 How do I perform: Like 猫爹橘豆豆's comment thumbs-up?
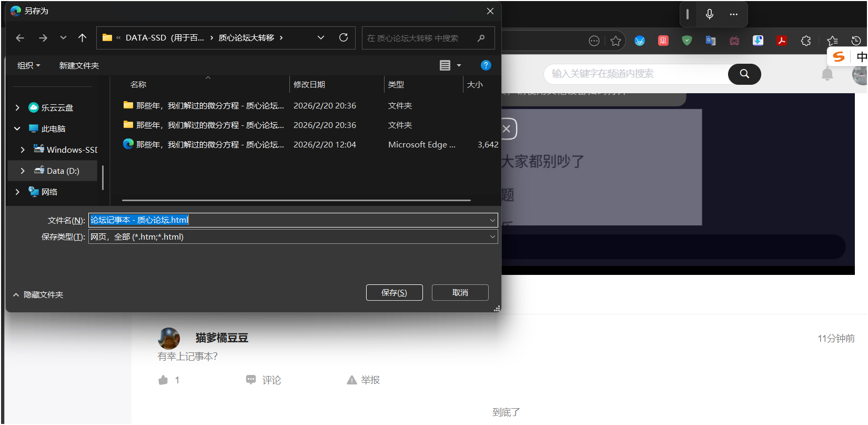click(164, 380)
